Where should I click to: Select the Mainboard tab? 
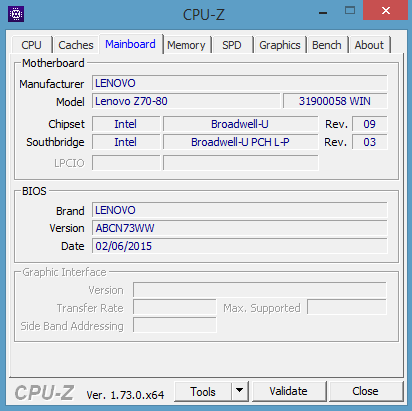[x=130, y=44]
